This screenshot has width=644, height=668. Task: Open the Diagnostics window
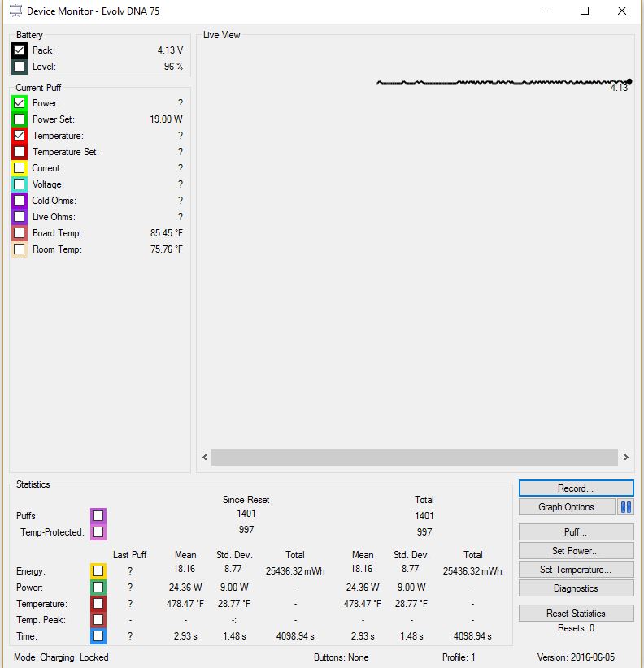coord(576,588)
